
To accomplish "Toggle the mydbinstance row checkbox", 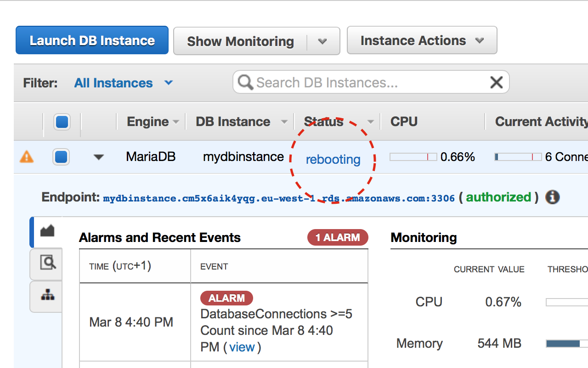I will coord(61,157).
